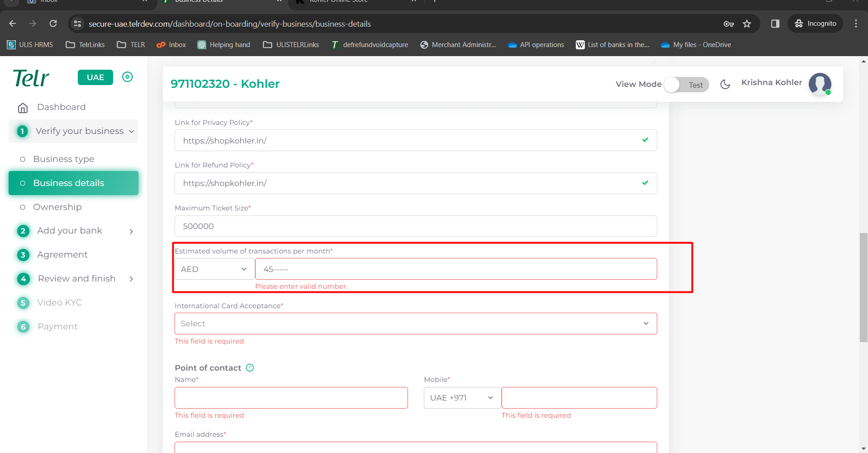Click the UAE region badge
This screenshot has height=453, width=868.
(95, 77)
